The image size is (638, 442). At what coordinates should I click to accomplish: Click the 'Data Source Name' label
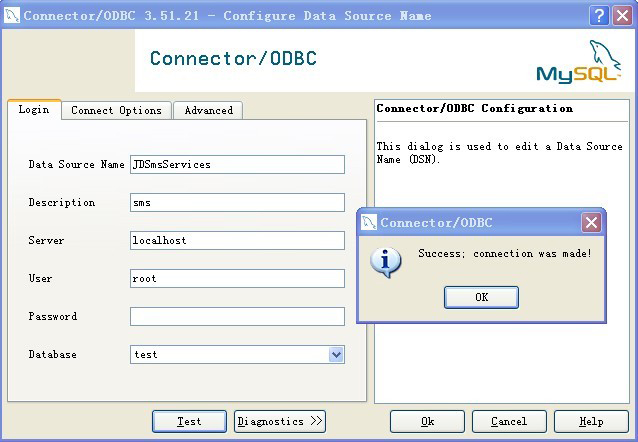(x=76, y=164)
